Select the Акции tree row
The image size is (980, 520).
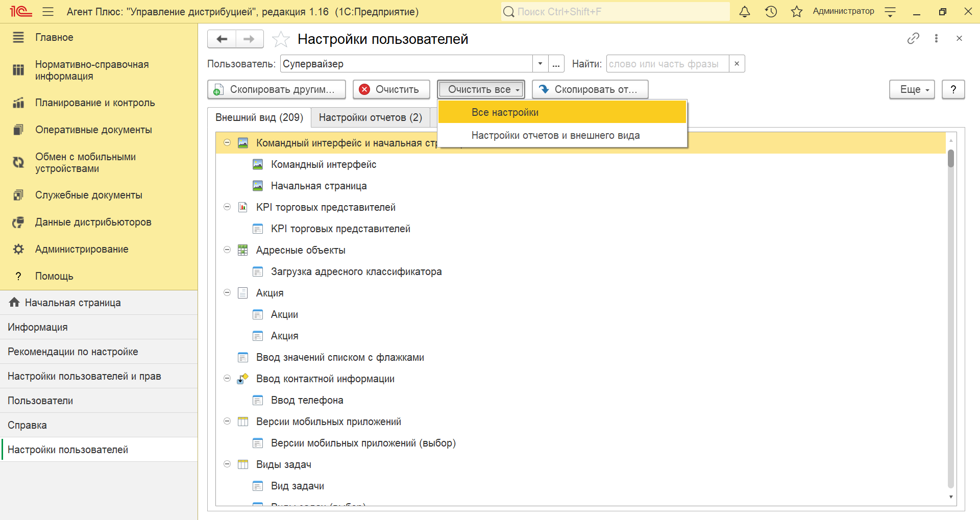coord(581,314)
